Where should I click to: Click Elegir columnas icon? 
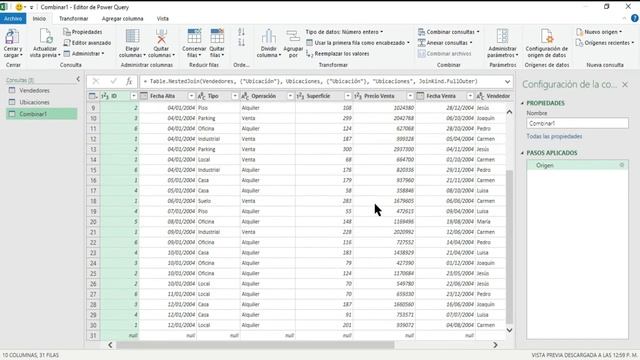(x=132, y=36)
